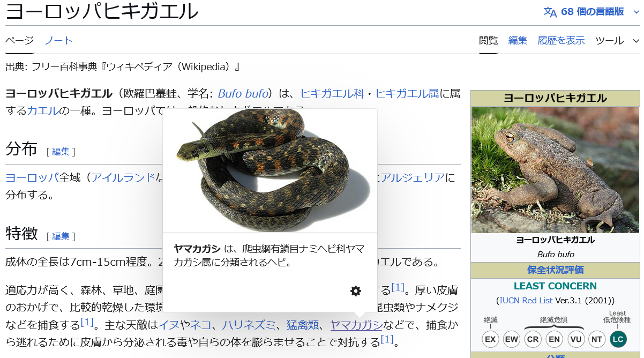The height and width of the screenshot is (358, 644).
Task: Open the snake preview image
Action: pos(270,170)
